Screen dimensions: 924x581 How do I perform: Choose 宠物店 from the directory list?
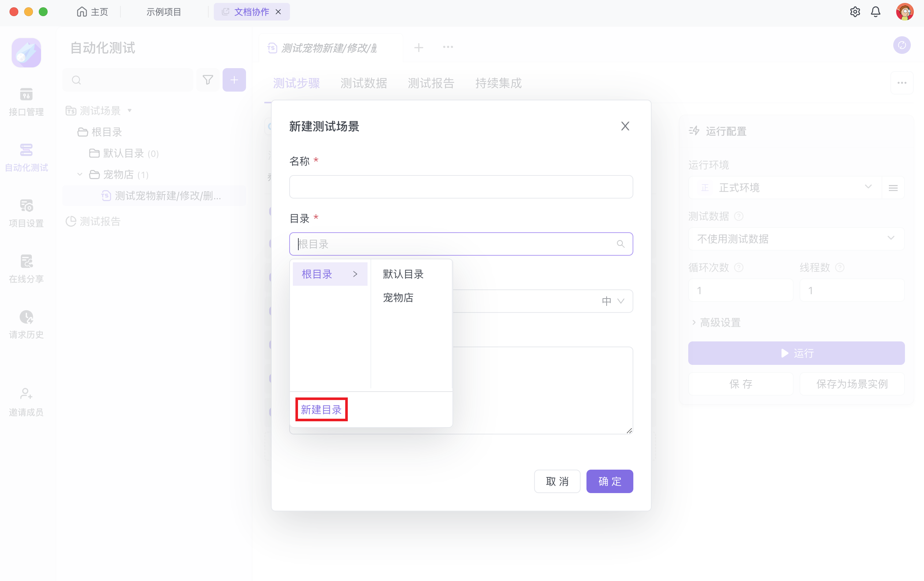point(398,297)
